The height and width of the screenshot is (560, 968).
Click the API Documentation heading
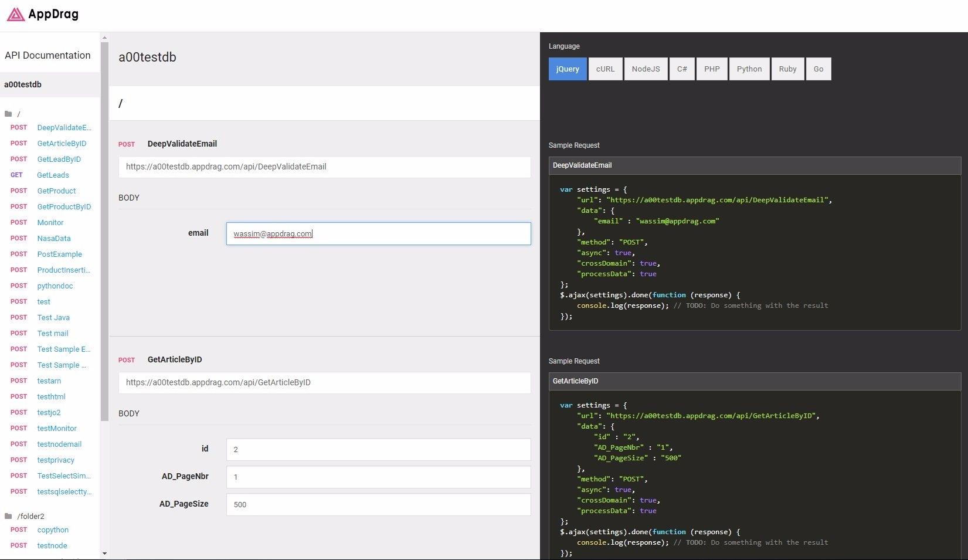[47, 55]
